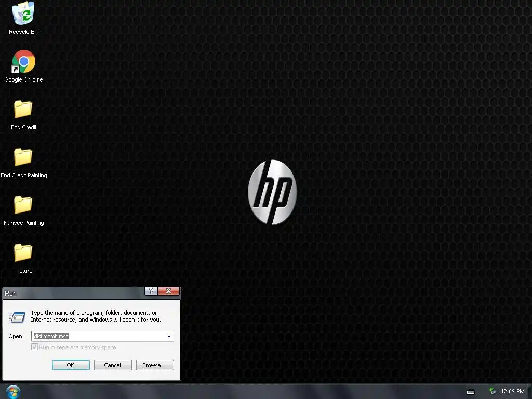Toggle Run in separate memory space checkbox

[34, 347]
